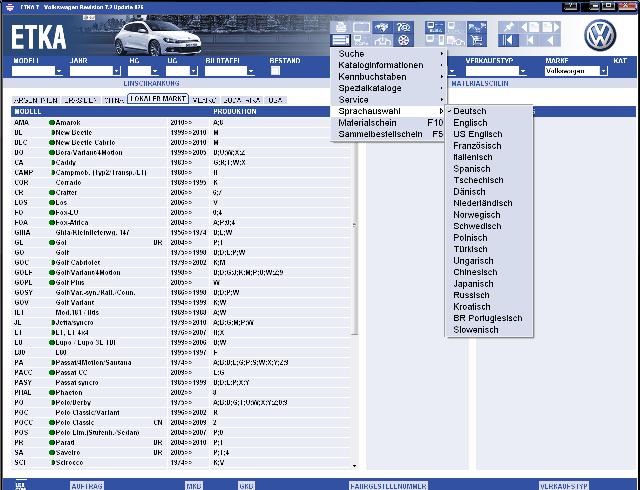Click the documents with cloud icon
Viewport: 640px width, 490px height.
(x=456, y=40)
